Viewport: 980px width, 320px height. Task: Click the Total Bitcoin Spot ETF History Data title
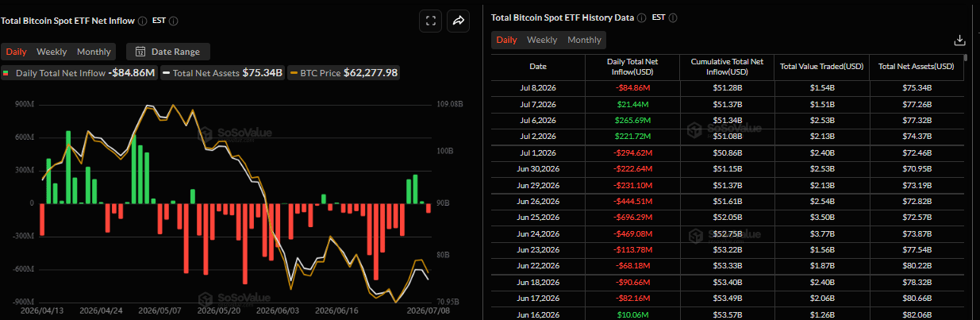click(562, 17)
